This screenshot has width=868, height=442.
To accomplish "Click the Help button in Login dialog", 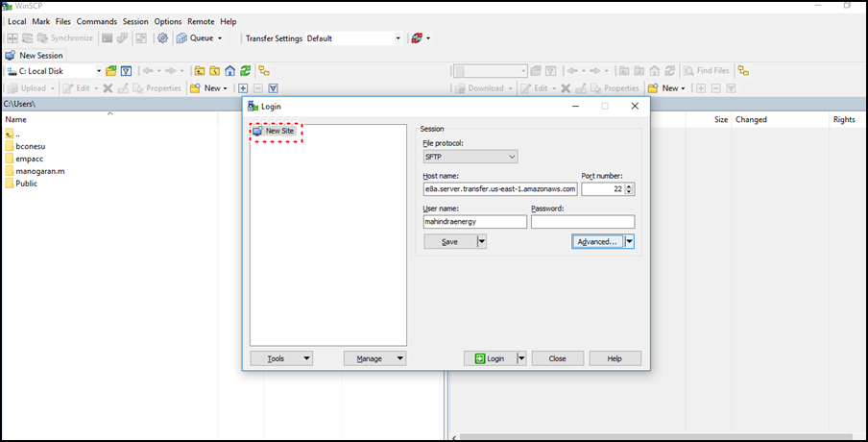I will (615, 358).
